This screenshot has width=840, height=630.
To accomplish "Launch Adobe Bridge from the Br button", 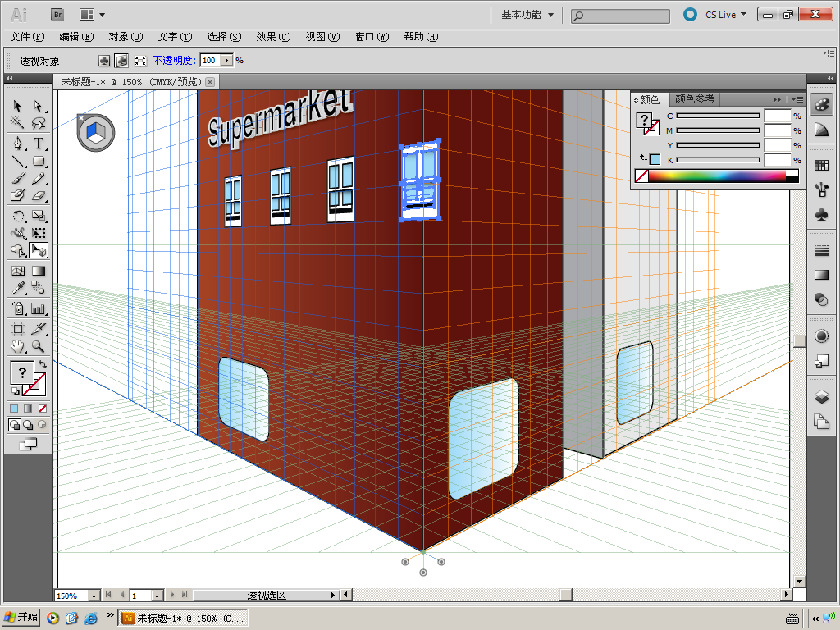I will (x=57, y=14).
